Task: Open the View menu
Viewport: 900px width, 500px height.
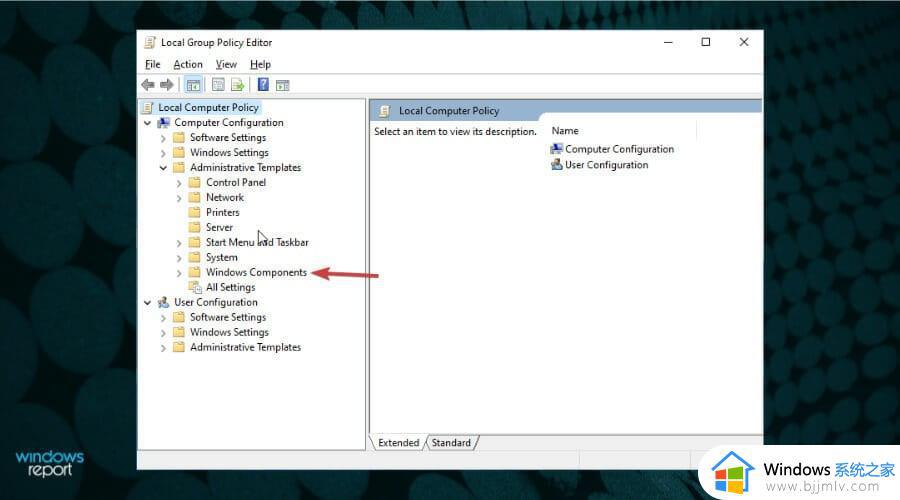Action: (x=226, y=64)
